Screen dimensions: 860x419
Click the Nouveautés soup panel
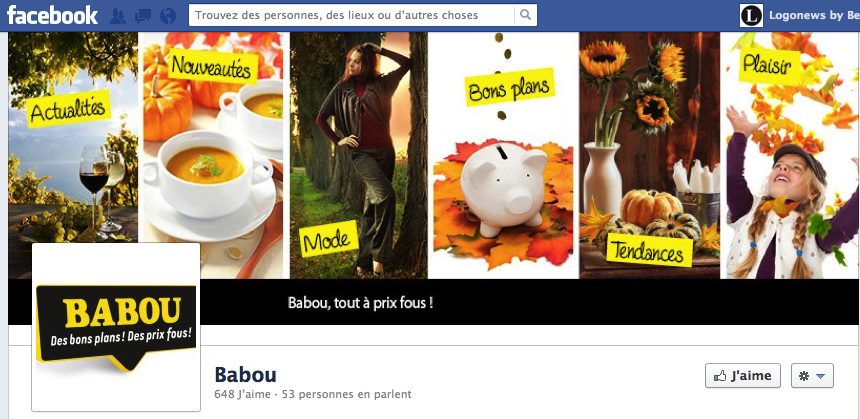click(x=213, y=155)
